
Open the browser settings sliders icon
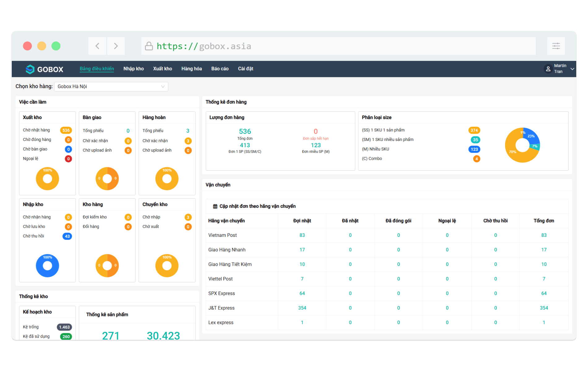point(556,46)
